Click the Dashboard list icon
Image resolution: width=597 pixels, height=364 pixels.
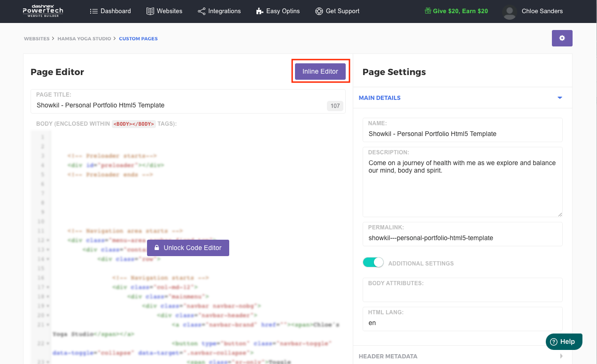click(93, 11)
